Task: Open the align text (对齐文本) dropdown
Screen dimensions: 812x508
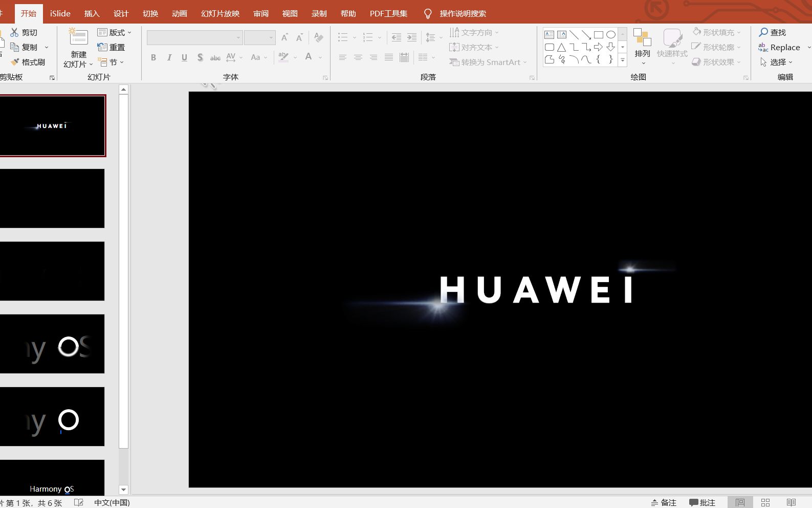Action: (474, 47)
